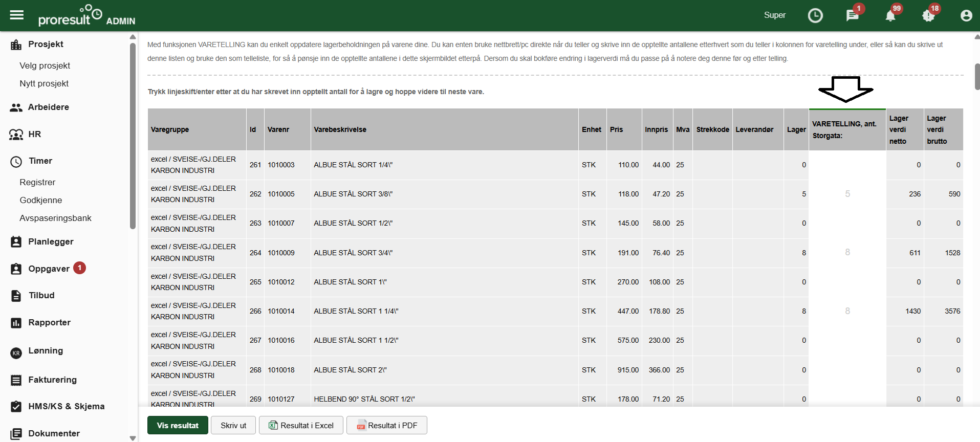
Task: Open the user account profile icon
Action: click(x=966, y=15)
